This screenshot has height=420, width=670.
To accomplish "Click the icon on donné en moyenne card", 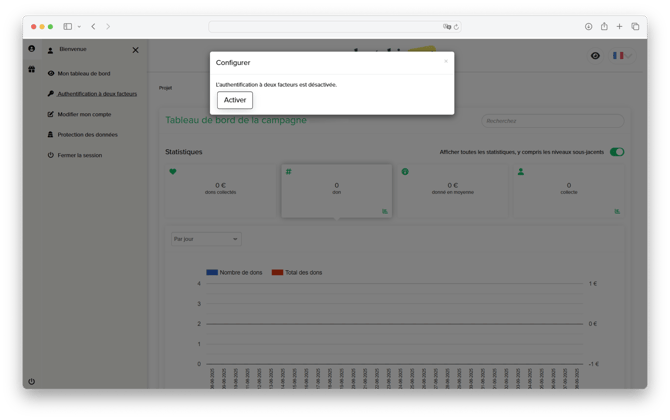I will tap(405, 171).
